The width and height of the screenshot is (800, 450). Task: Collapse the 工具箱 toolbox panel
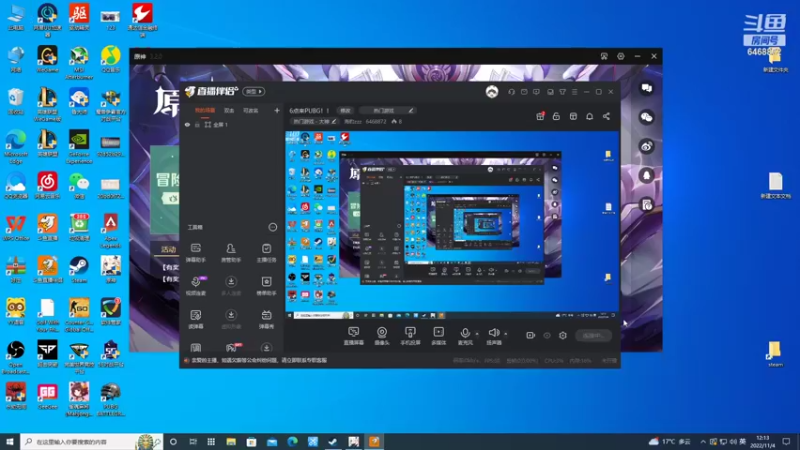pos(272,227)
